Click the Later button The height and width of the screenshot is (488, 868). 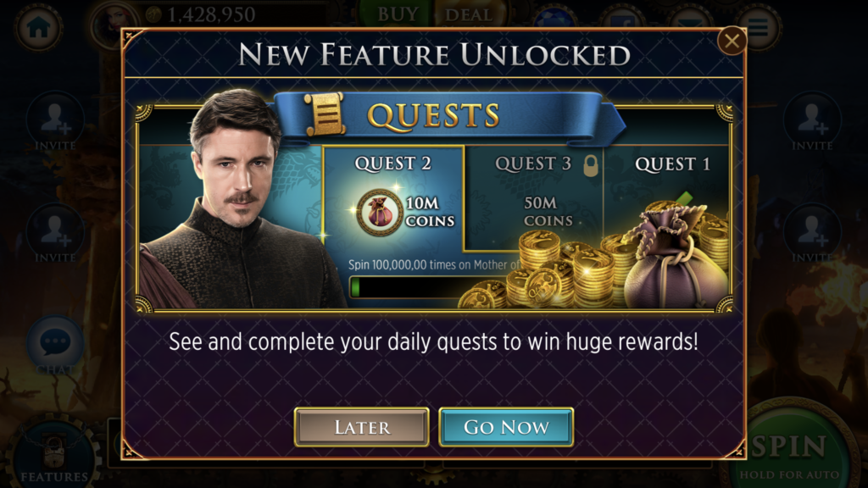pos(361,427)
